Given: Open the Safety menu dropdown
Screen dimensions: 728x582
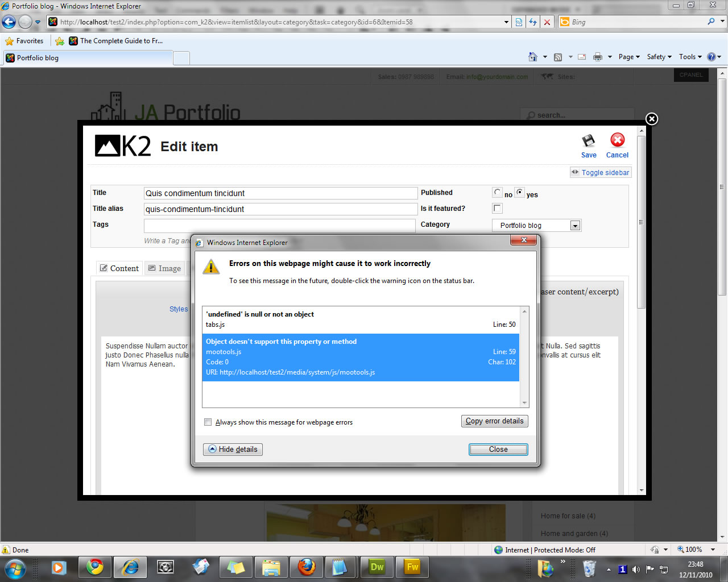Looking at the screenshot, I should [x=659, y=57].
